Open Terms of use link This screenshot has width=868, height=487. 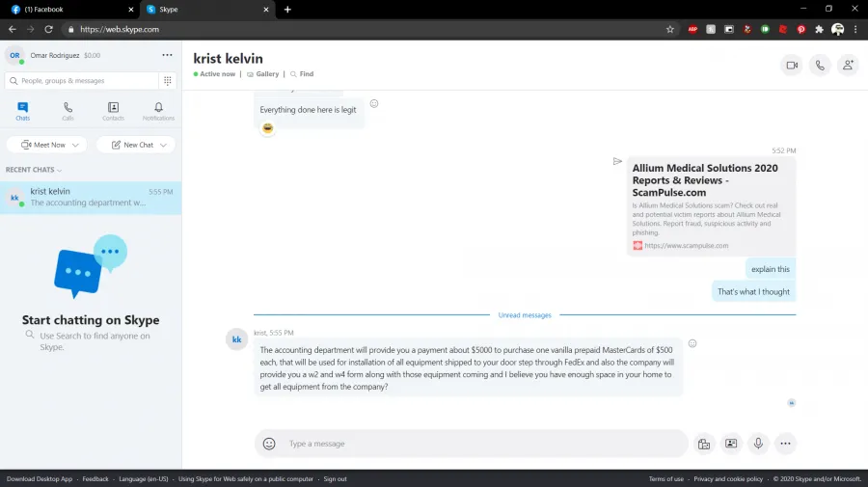click(665, 479)
